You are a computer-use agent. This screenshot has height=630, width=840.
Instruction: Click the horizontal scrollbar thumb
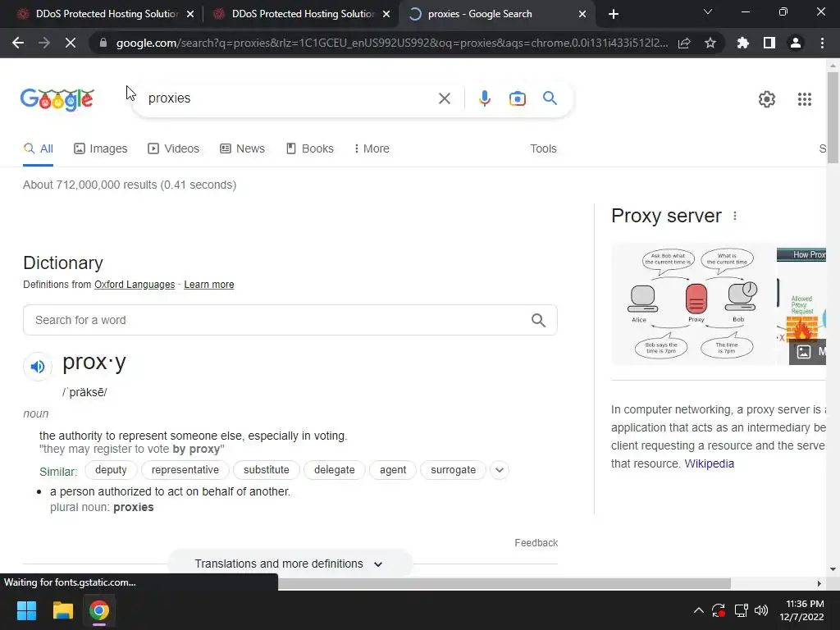(504, 583)
